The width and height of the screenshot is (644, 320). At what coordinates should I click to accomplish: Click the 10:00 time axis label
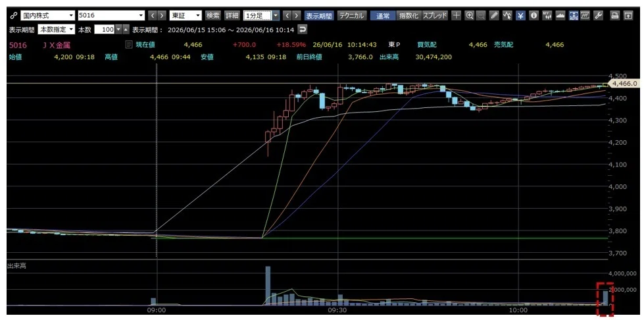point(519,311)
